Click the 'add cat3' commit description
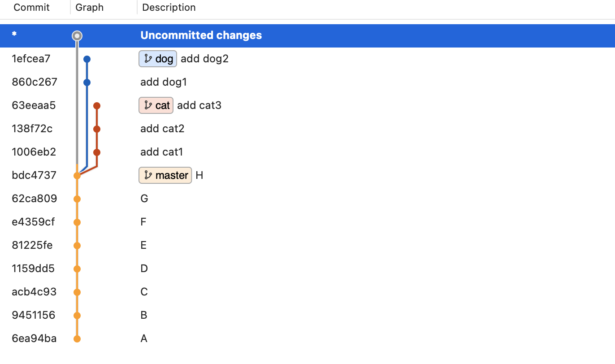 point(199,105)
